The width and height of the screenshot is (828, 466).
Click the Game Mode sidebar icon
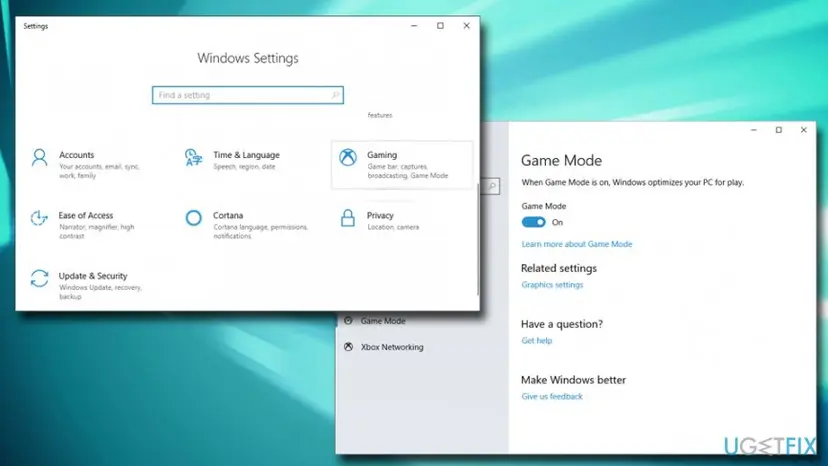348,320
